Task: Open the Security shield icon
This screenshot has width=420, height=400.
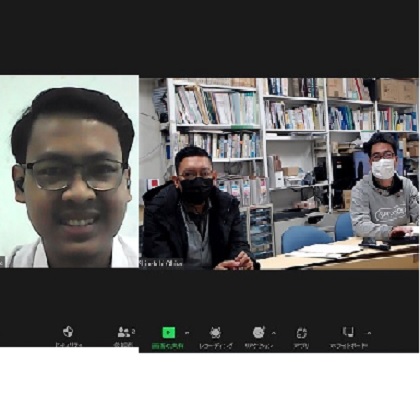Action: point(68,332)
